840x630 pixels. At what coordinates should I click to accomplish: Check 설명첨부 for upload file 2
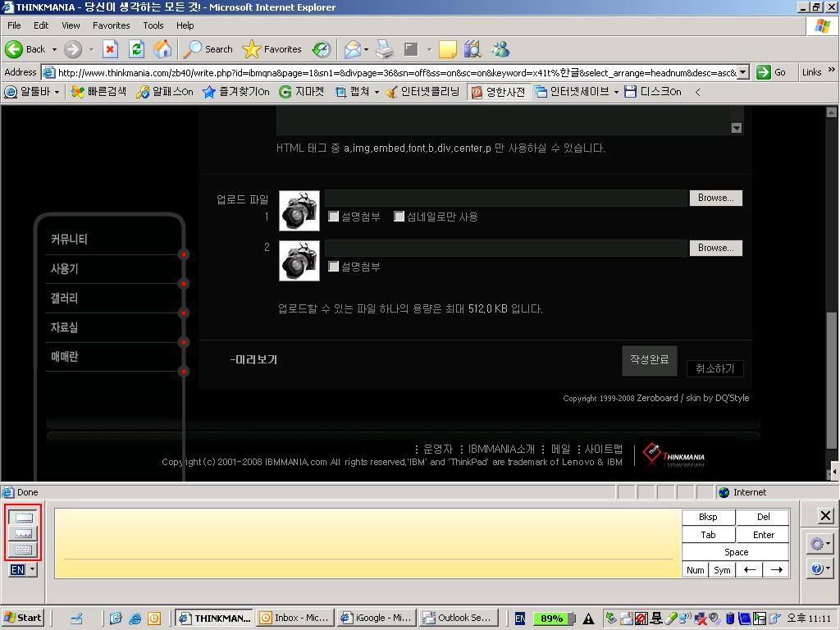(333, 267)
